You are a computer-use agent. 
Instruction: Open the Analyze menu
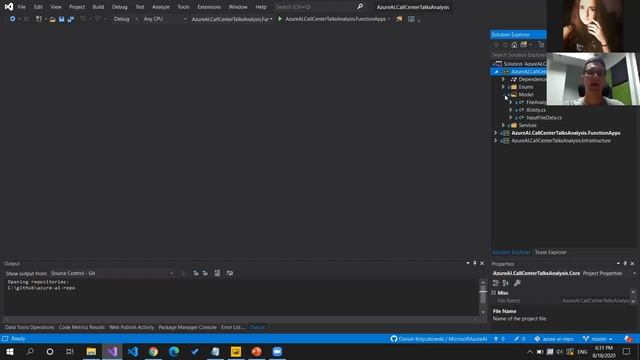(161, 7)
